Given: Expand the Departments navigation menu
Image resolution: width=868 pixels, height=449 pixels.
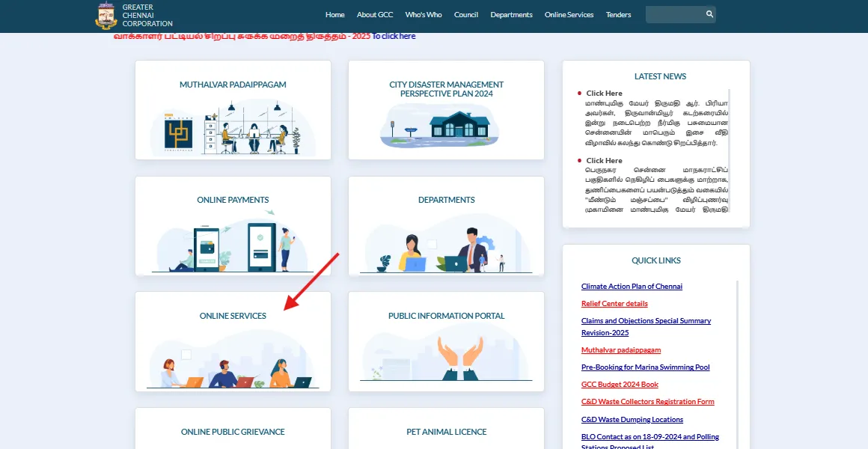Looking at the screenshot, I should (511, 15).
